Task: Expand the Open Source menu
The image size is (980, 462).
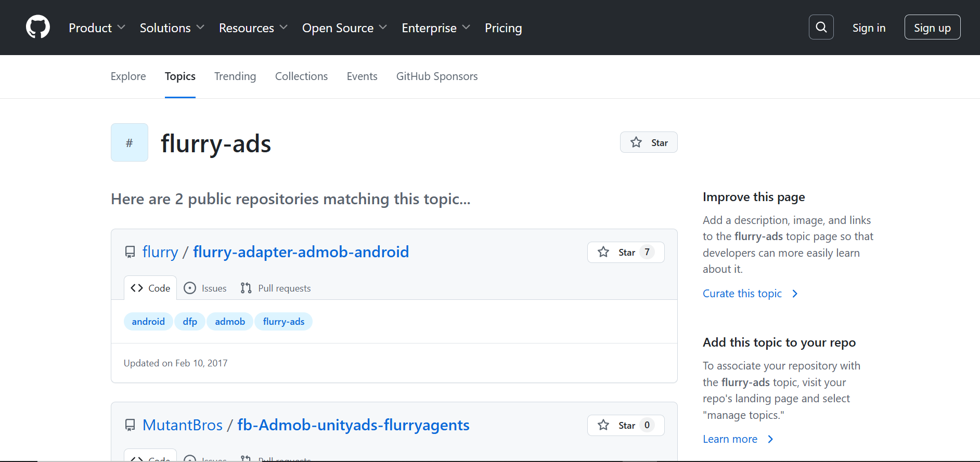Action: [344, 28]
